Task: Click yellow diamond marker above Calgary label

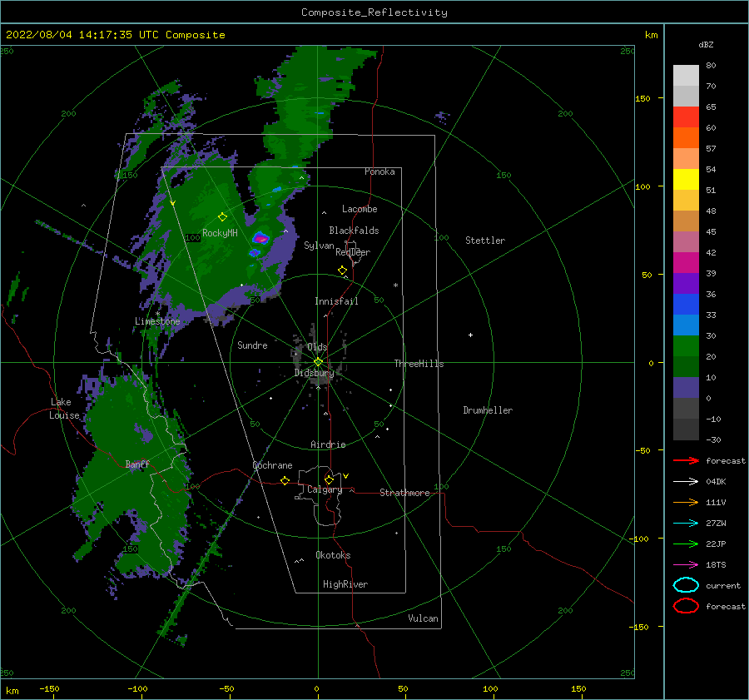Action: (329, 479)
